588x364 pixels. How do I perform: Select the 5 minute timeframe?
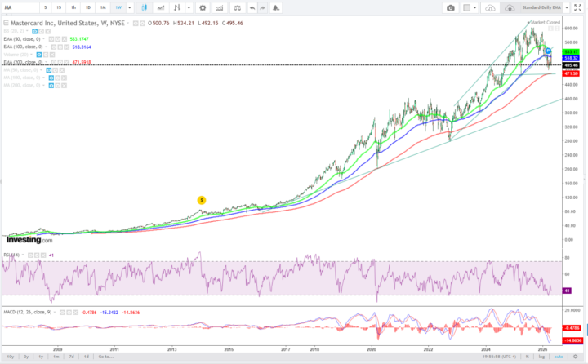[46, 7]
